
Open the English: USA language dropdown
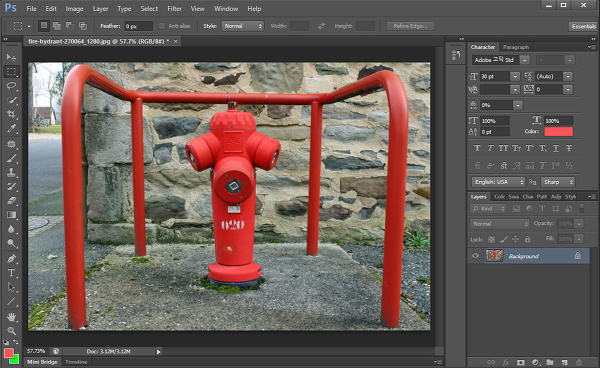point(498,182)
